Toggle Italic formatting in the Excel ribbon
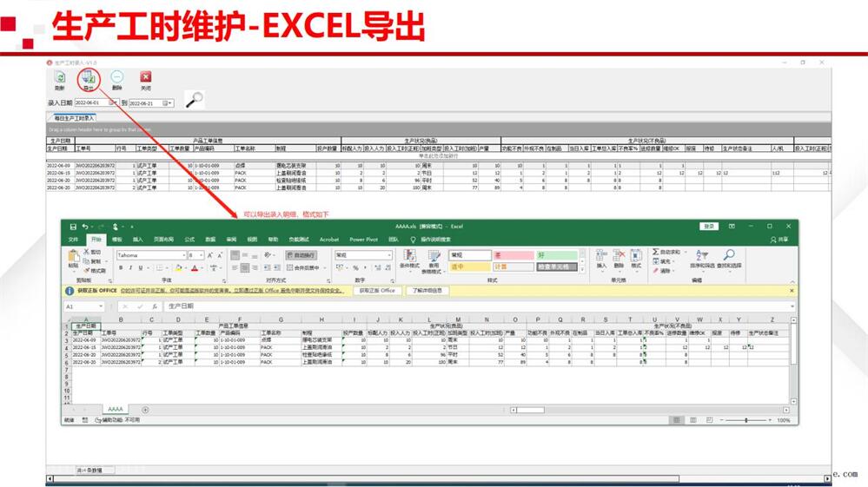Image resolution: width=868 pixels, height=487 pixels. [130, 268]
